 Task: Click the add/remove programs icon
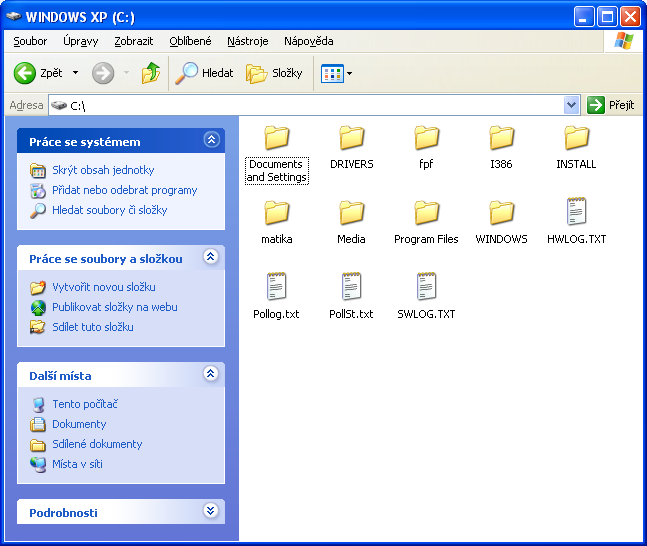pyautogui.click(x=38, y=190)
